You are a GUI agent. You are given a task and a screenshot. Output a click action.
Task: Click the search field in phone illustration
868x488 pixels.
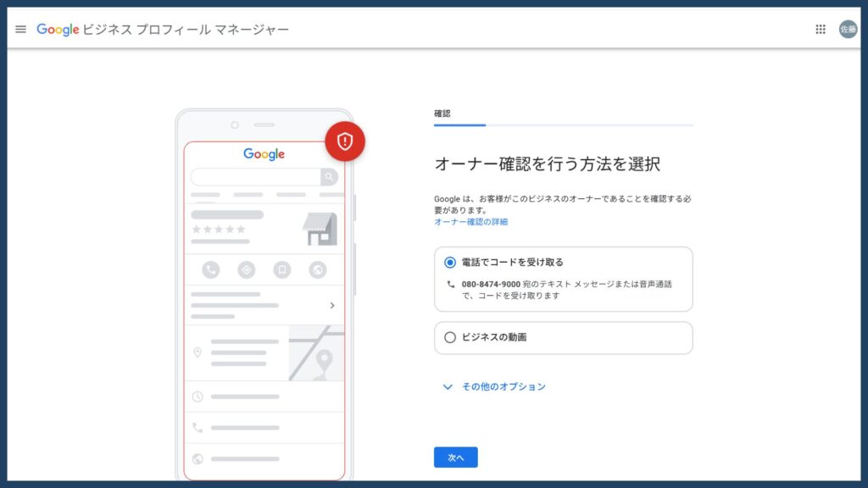click(256, 177)
